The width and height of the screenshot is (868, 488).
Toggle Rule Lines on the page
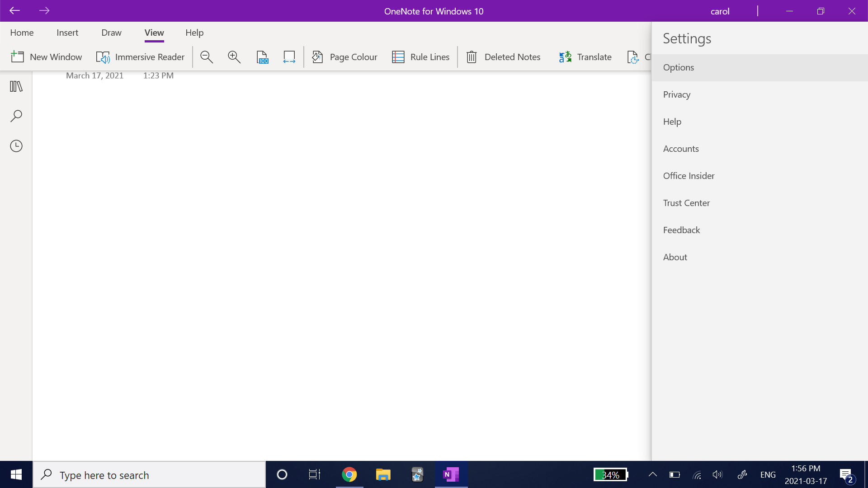click(x=421, y=57)
